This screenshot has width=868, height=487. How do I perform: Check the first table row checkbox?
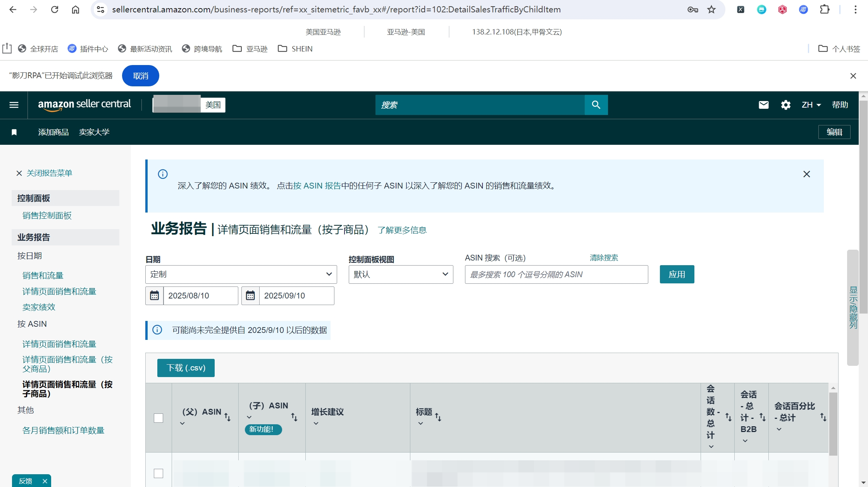158,473
